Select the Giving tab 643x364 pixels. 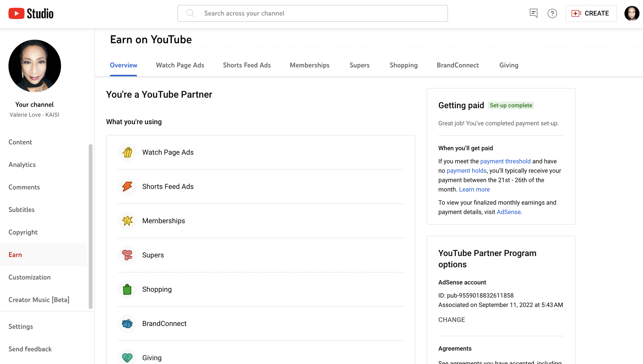(508, 65)
